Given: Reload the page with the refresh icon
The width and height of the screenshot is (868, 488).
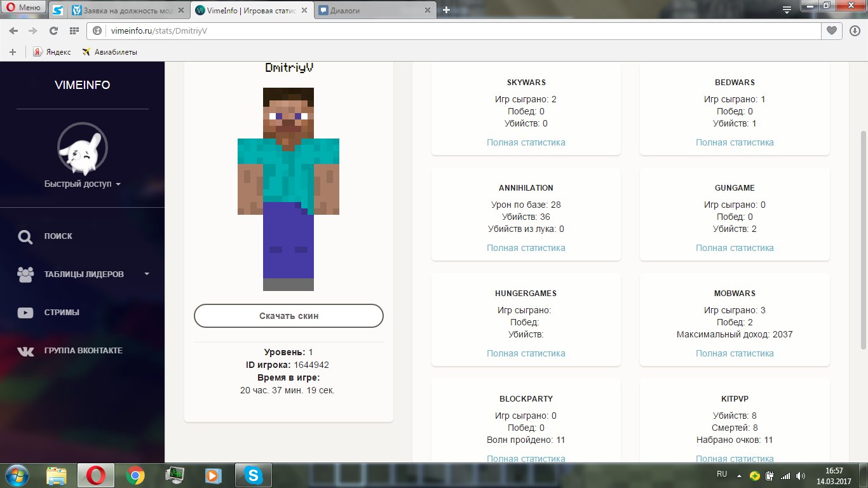Looking at the screenshot, I should point(53,30).
